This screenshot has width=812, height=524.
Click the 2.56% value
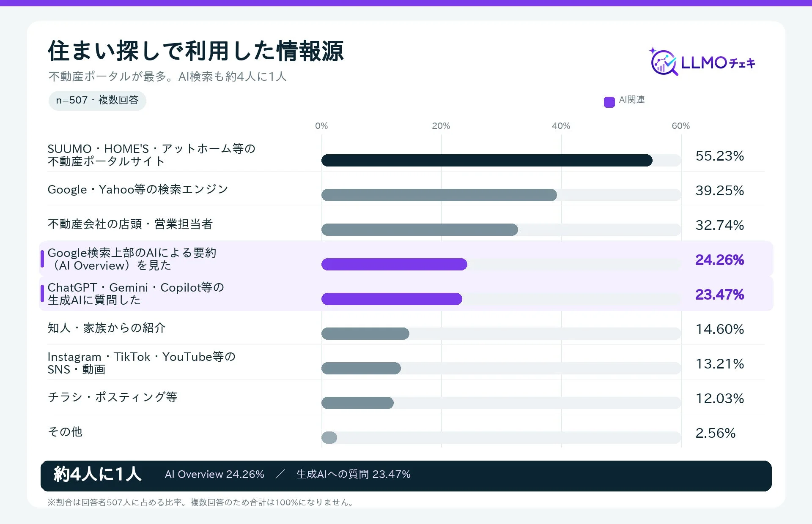point(716,433)
